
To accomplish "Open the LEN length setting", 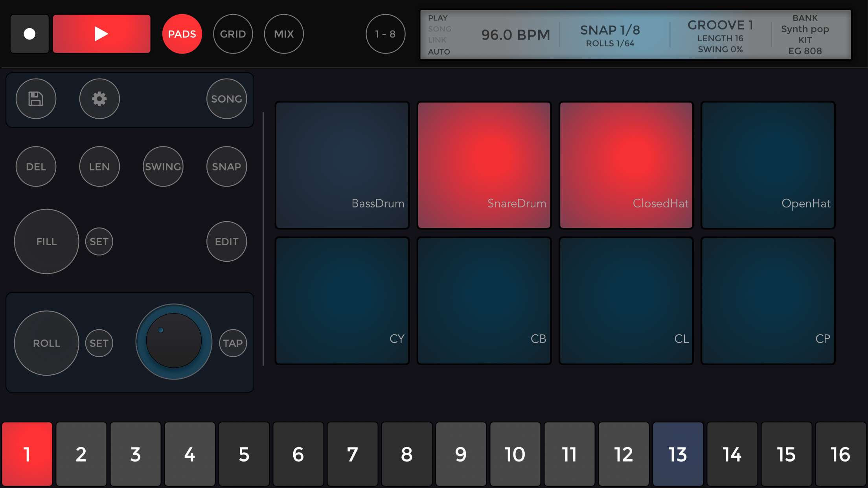I will (x=99, y=167).
